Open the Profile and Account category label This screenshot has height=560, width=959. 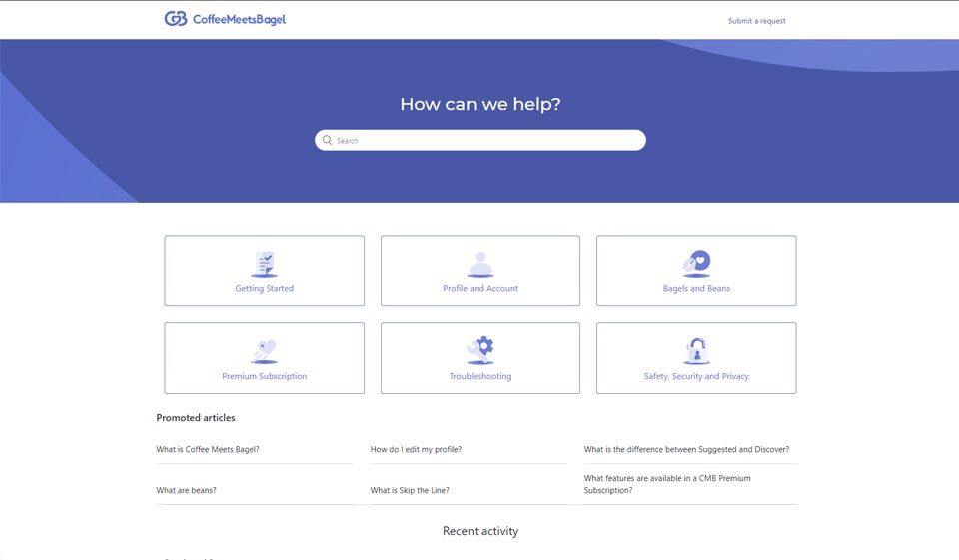(x=480, y=289)
